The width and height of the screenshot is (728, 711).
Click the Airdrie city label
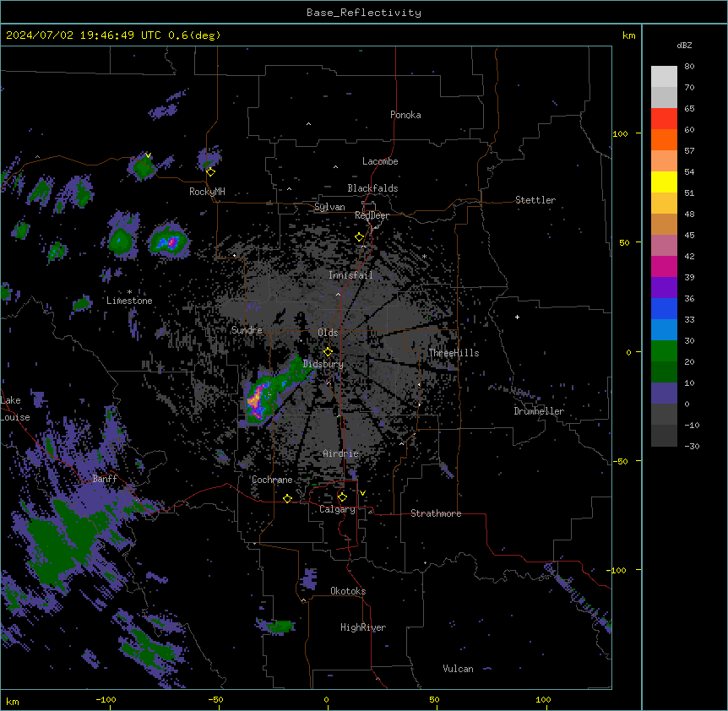tap(341, 453)
